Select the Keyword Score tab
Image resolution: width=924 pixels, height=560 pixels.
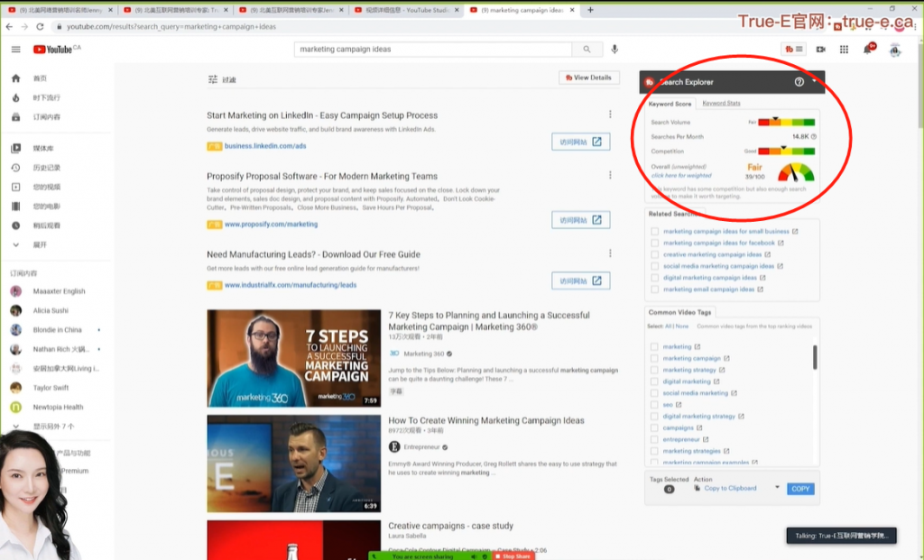tap(670, 104)
